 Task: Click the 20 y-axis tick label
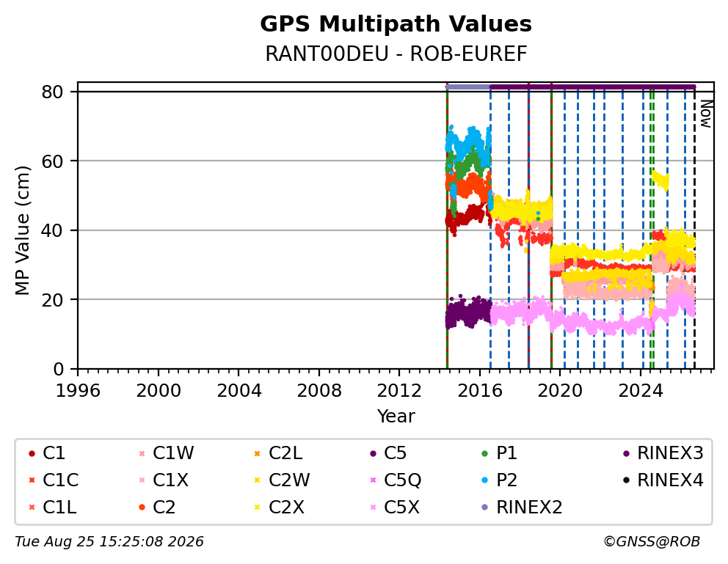point(52,300)
